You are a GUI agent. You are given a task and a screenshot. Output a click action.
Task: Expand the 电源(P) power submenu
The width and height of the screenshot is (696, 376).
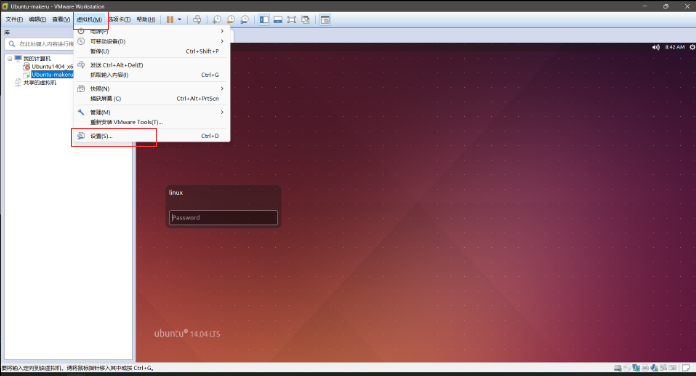[151, 31]
